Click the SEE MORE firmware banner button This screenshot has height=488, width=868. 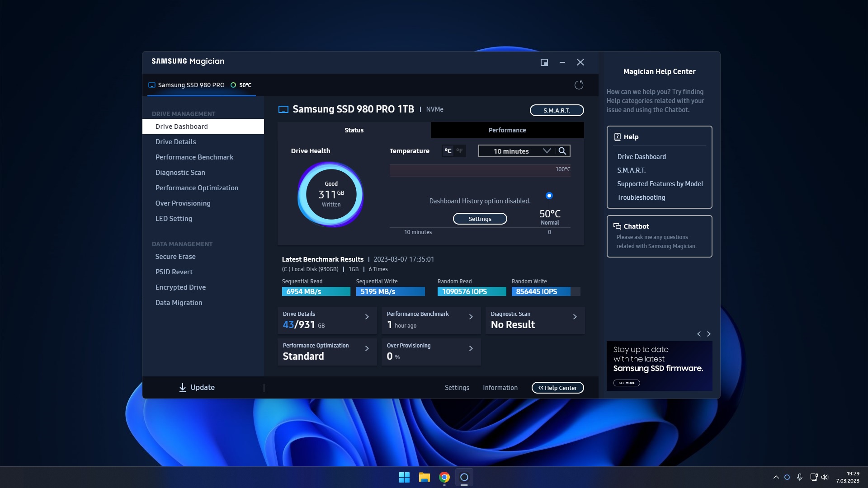pos(626,383)
